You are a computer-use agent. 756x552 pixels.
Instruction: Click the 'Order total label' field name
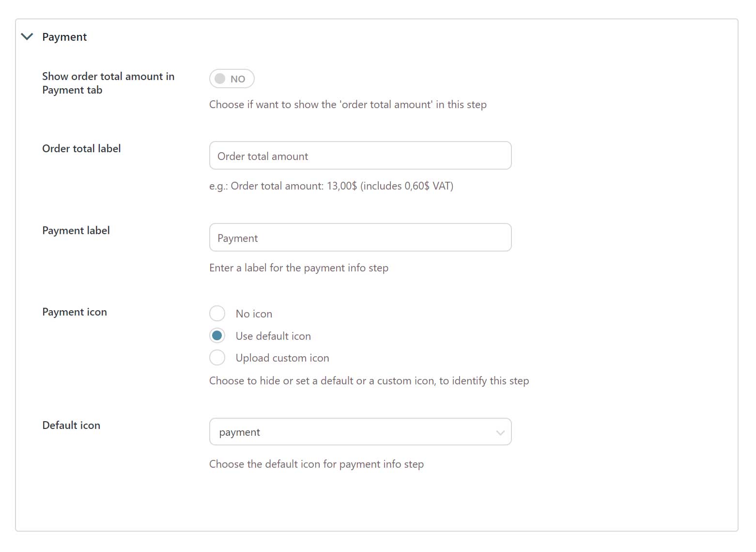click(x=81, y=149)
